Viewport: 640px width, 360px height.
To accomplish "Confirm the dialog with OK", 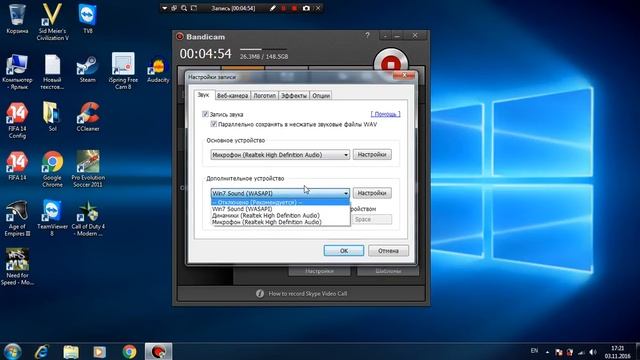I will (344, 251).
